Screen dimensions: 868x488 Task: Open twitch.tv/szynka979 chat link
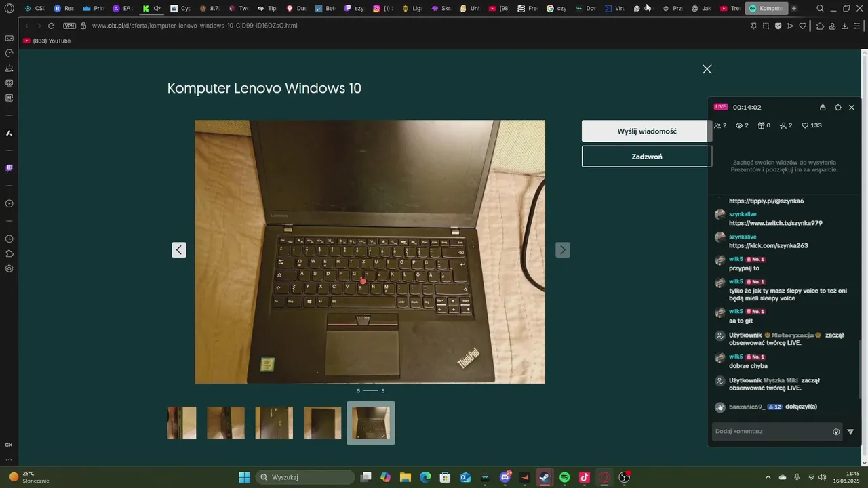pos(776,223)
